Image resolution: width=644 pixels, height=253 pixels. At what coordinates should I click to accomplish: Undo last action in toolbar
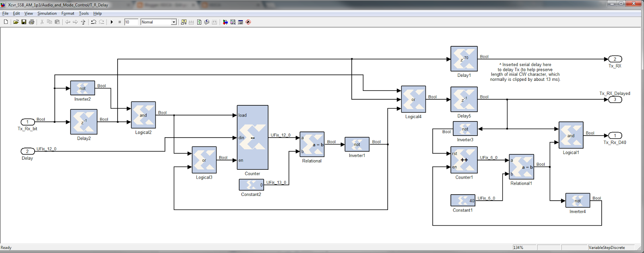click(93, 22)
